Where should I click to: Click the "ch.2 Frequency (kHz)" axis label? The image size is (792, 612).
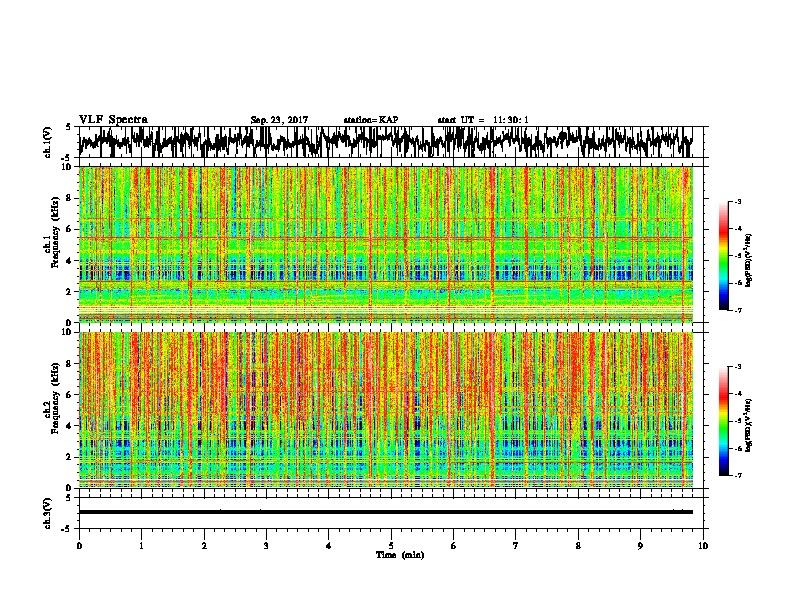(52, 398)
